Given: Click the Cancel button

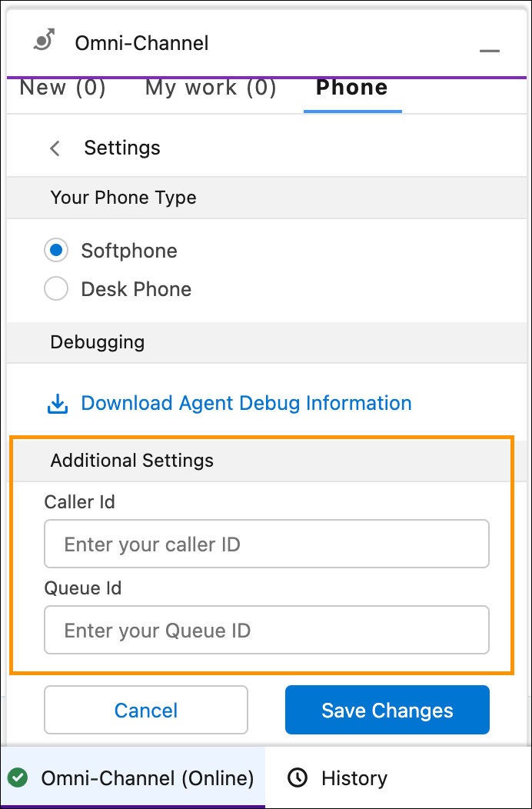Looking at the screenshot, I should pos(146,710).
